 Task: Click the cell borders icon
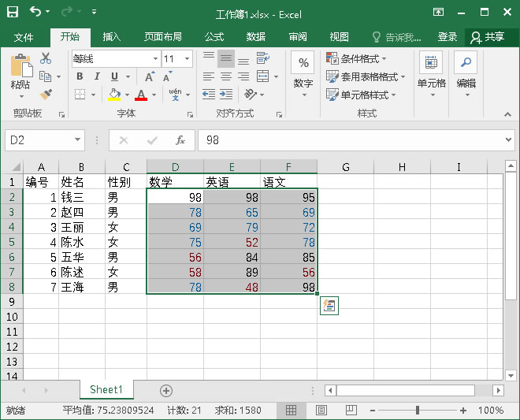pyautogui.click(x=80, y=95)
